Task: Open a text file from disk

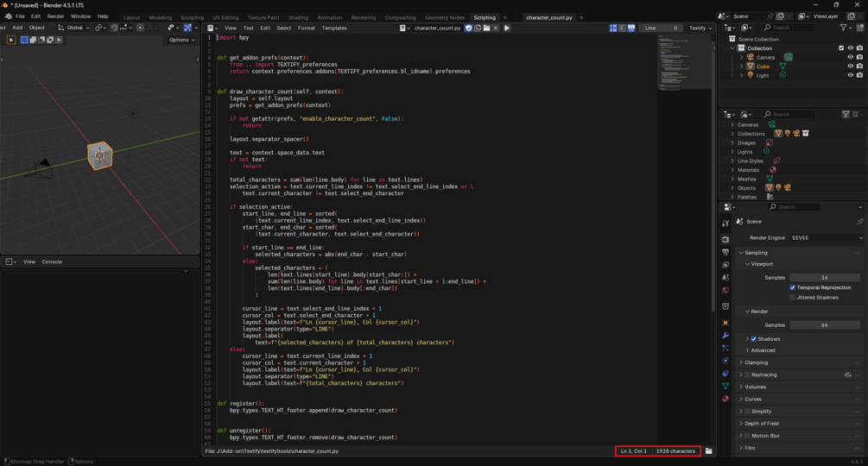Action: pos(486,28)
